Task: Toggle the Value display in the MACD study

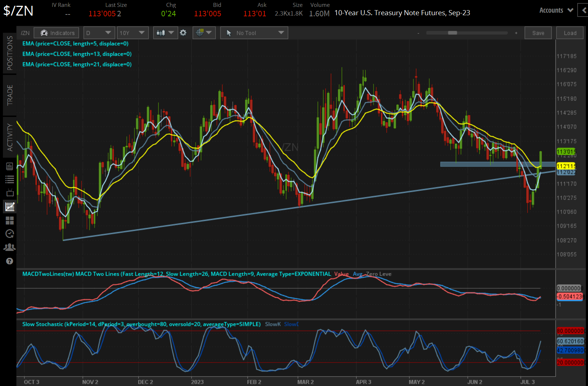Action: (341, 274)
